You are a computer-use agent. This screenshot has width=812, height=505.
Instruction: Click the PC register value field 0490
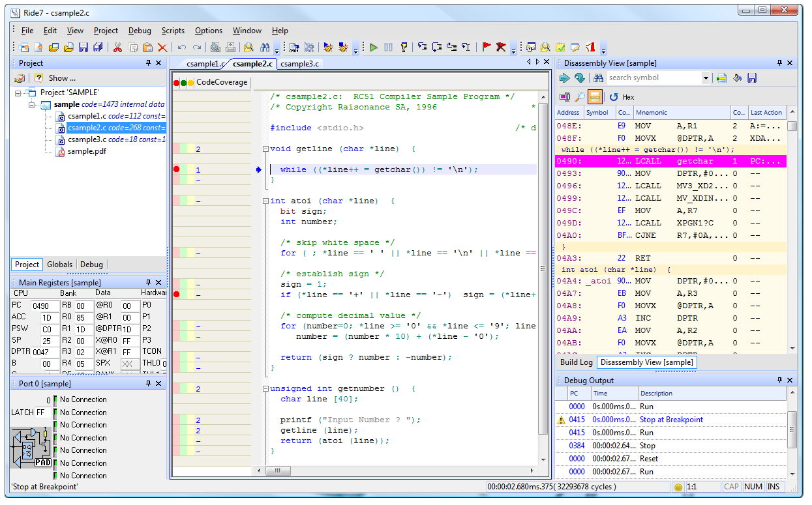[44, 306]
